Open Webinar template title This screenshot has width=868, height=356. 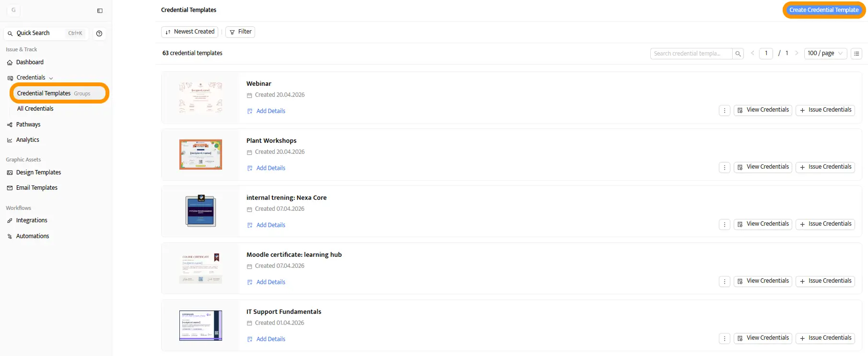258,84
